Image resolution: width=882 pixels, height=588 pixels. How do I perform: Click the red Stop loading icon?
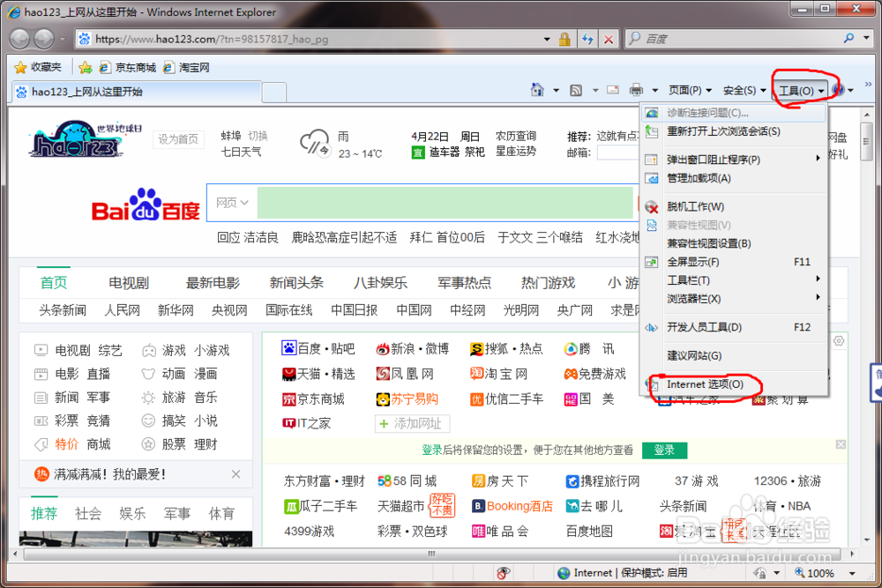(x=608, y=39)
